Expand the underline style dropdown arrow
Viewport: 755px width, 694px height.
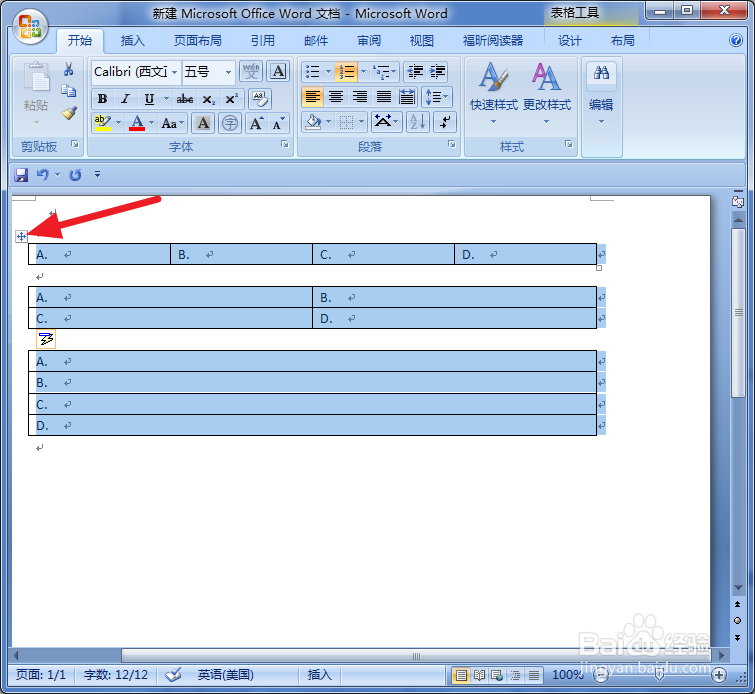coord(166,99)
